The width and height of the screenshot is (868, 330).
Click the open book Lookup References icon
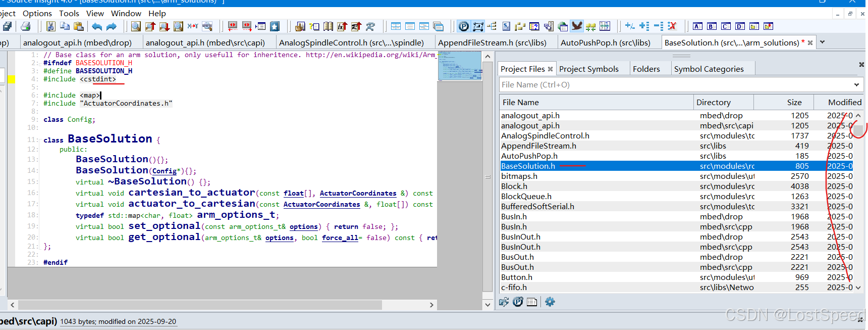pos(328,26)
